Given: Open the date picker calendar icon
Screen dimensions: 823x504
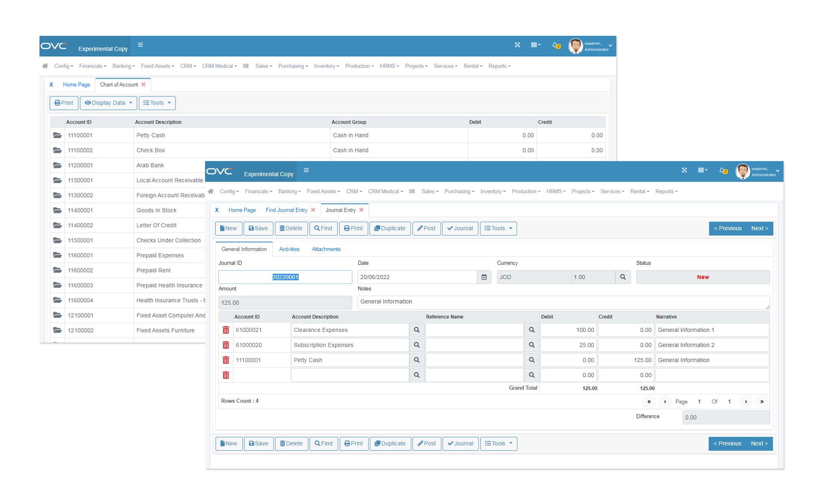Looking at the screenshot, I should click(x=484, y=277).
